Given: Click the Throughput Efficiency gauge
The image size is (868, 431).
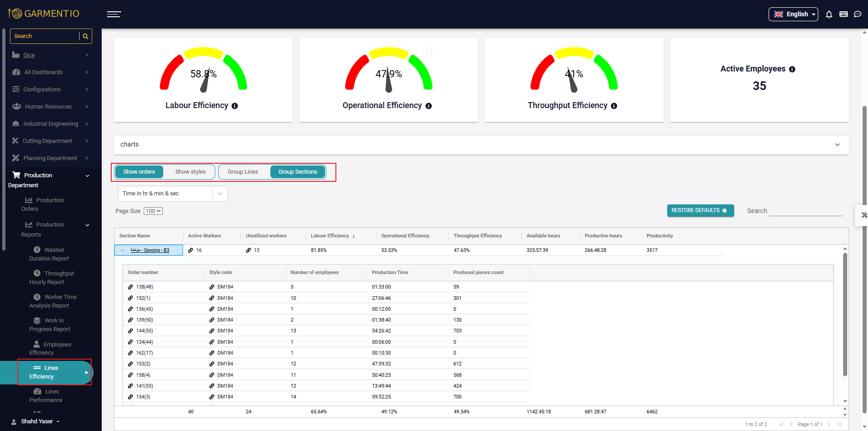Looking at the screenshot, I should point(574,69).
